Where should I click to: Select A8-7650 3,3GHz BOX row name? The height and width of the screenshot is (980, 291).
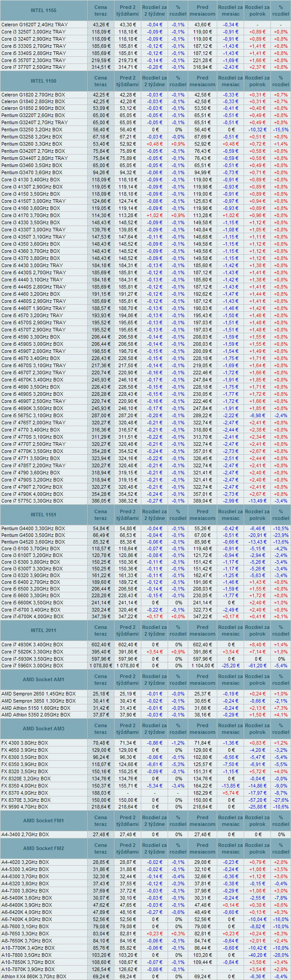tap(25, 934)
